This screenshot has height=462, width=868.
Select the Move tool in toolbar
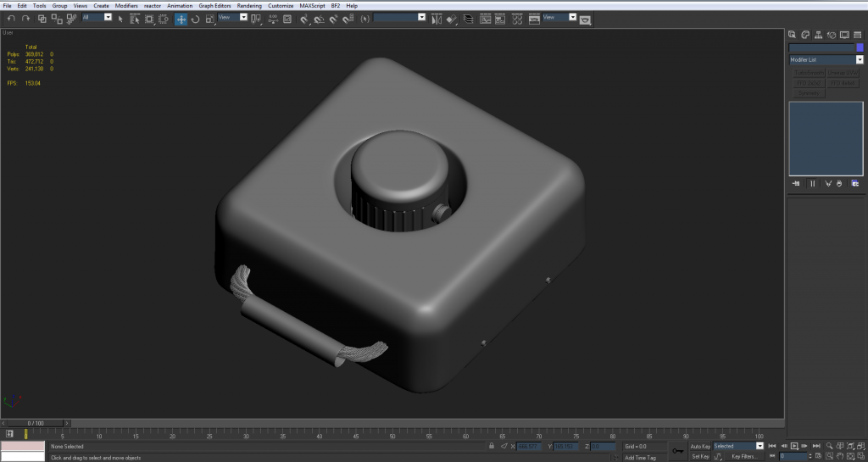tap(181, 18)
